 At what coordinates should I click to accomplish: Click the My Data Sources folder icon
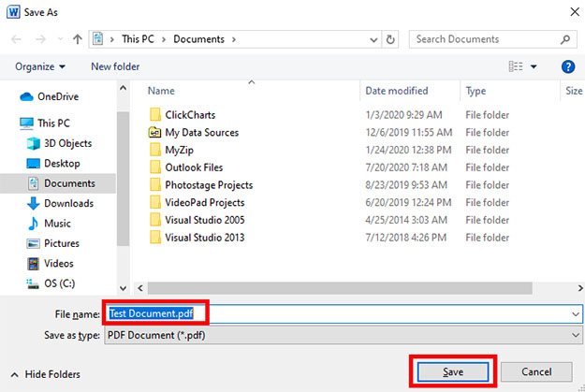pyautogui.click(x=154, y=132)
